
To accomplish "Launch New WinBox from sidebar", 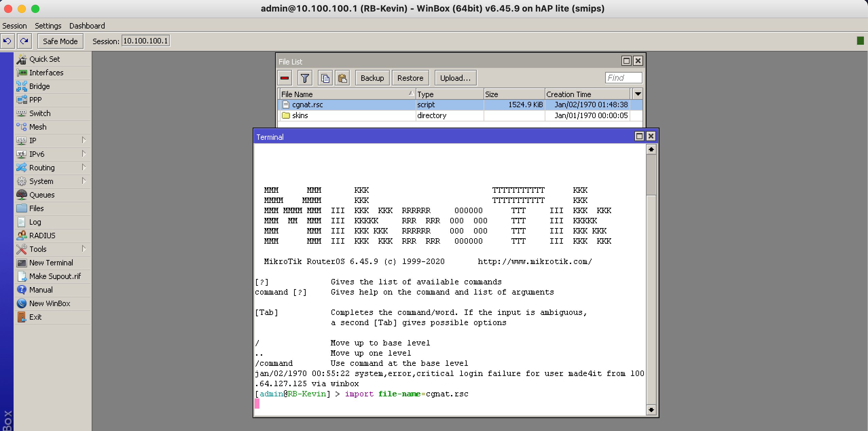I will 53,303.
